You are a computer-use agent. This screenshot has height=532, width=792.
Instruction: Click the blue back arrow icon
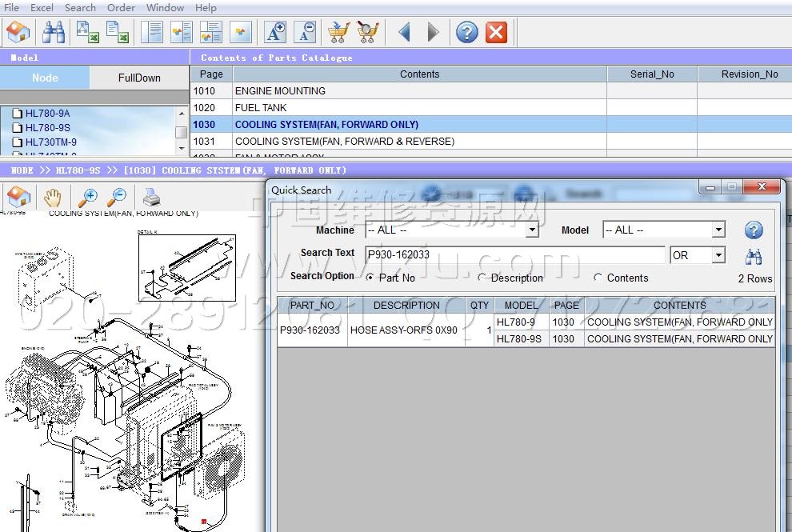(404, 32)
